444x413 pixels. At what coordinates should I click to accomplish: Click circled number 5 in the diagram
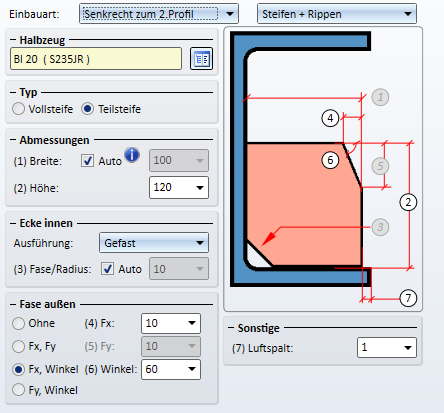tap(380, 166)
